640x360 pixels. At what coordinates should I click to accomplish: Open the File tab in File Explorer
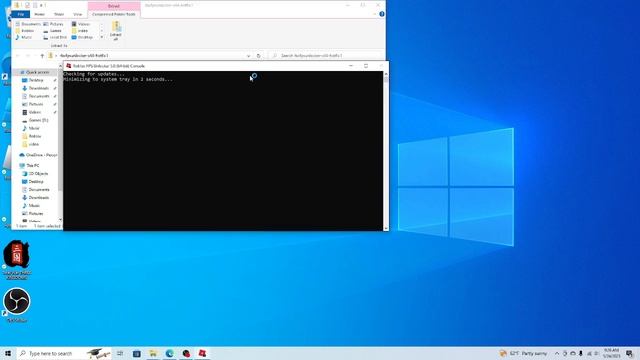click(20, 14)
